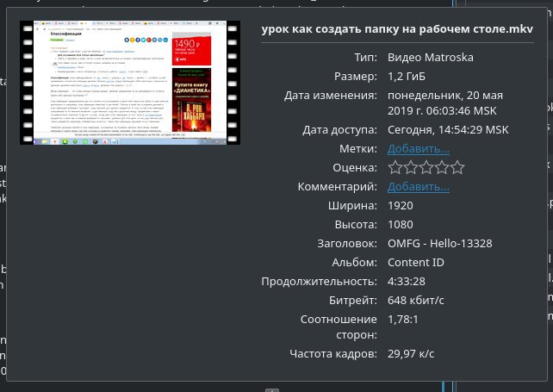Click the Высота: label
The width and height of the screenshot is (553, 392).
[356, 225]
